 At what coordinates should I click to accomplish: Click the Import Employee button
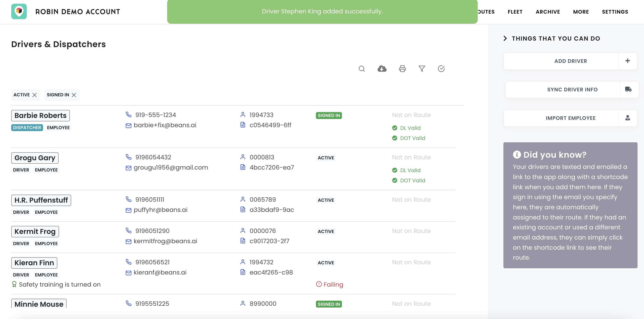pyautogui.click(x=570, y=118)
